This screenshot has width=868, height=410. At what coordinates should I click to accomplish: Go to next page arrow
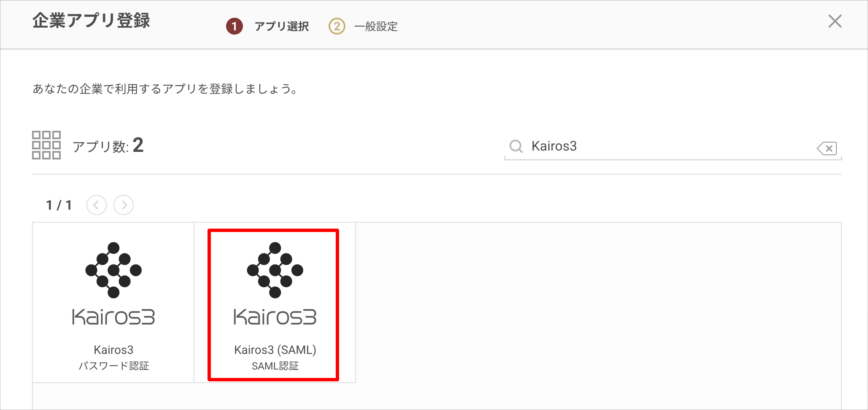click(124, 205)
